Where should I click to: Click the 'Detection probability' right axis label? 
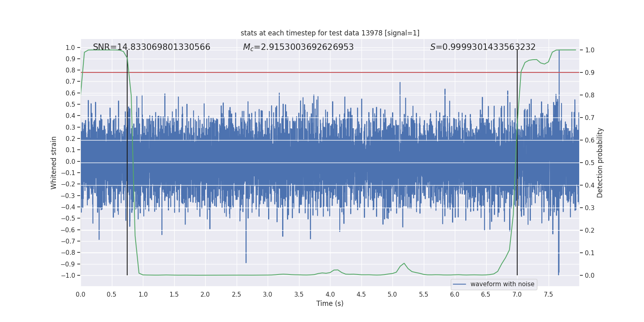600,163
